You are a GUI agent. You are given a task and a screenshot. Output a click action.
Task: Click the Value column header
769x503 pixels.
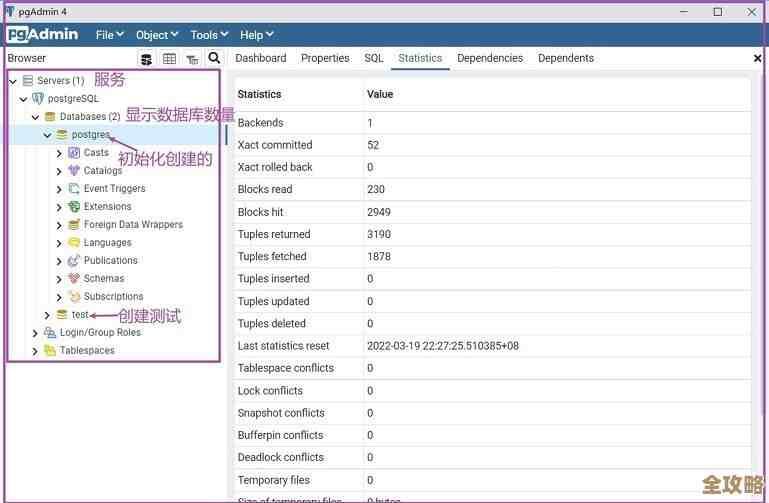[380, 94]
